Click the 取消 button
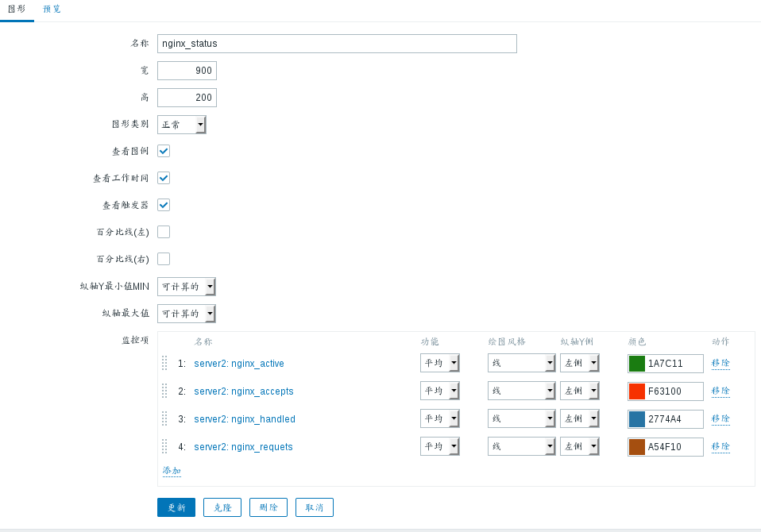This screenshot has width=761, height=532. [315, 507]
